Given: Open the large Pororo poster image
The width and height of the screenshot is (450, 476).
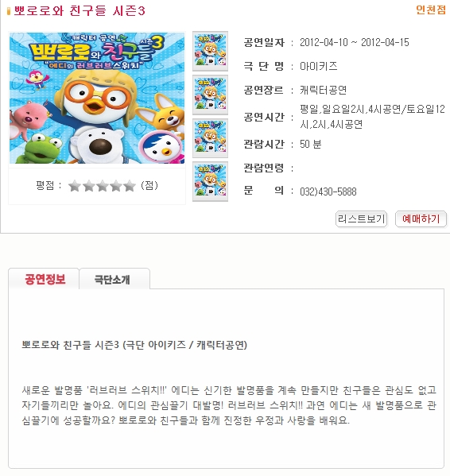Looking at the screenshot, I should (97, 98).
